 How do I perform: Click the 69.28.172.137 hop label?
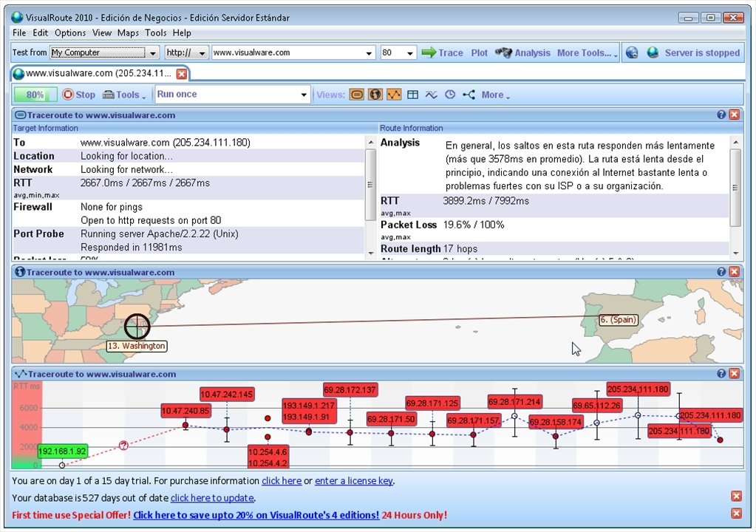(350, 390)
